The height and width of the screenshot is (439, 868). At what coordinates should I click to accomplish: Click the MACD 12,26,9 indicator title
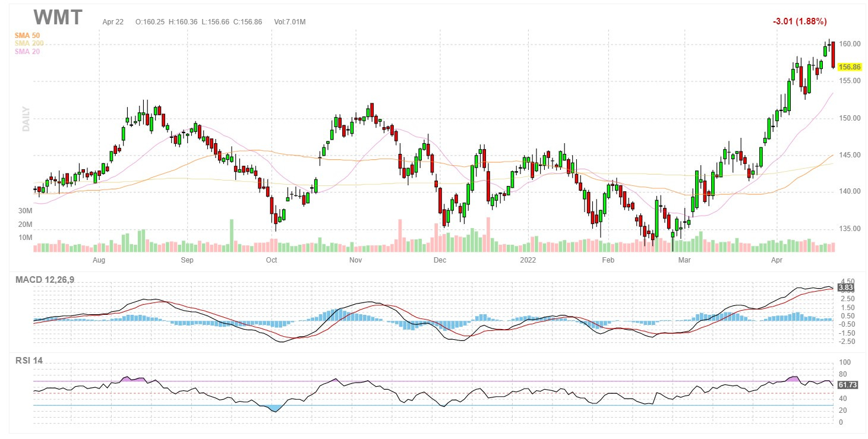click(x=45, y=280)
